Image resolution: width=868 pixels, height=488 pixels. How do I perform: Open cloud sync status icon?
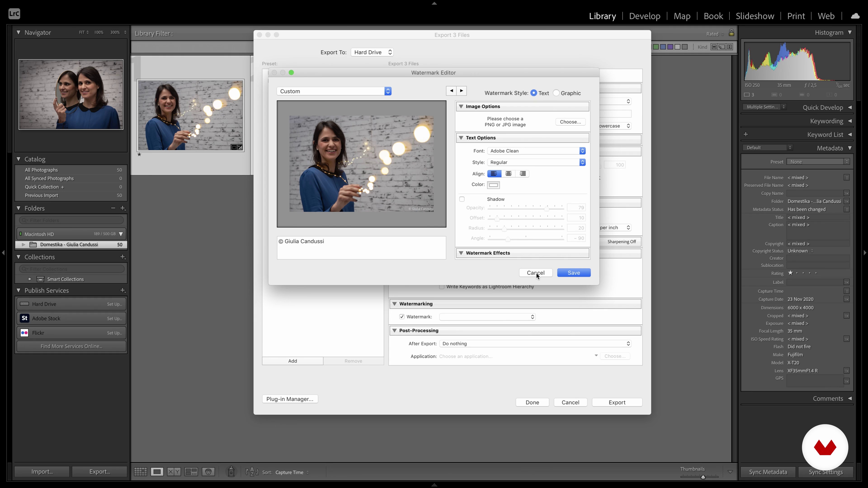click(x=855, y=16)
